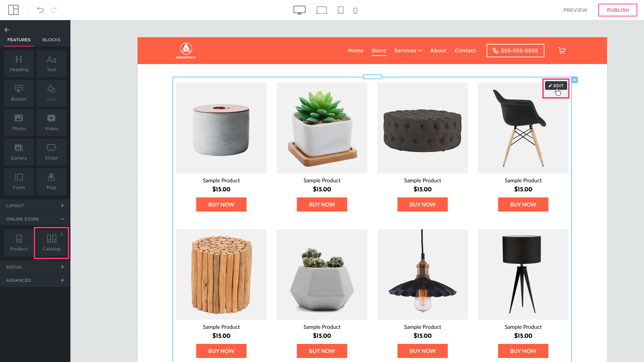Click Buy Now under cactus pot
Viewport: 644px width, 362px height.
(x=322, y=351)
